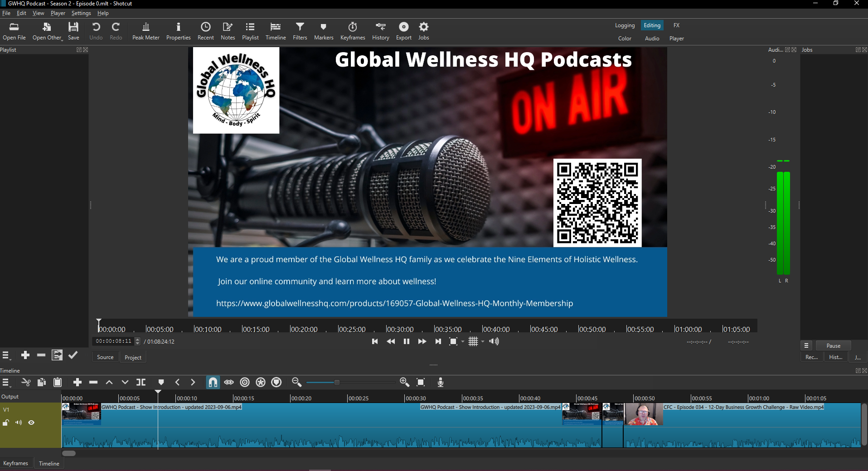Image resolution: width=868 pixels, height=471 pixels.
Task: Open the History panel
Action: click(380, 31)
